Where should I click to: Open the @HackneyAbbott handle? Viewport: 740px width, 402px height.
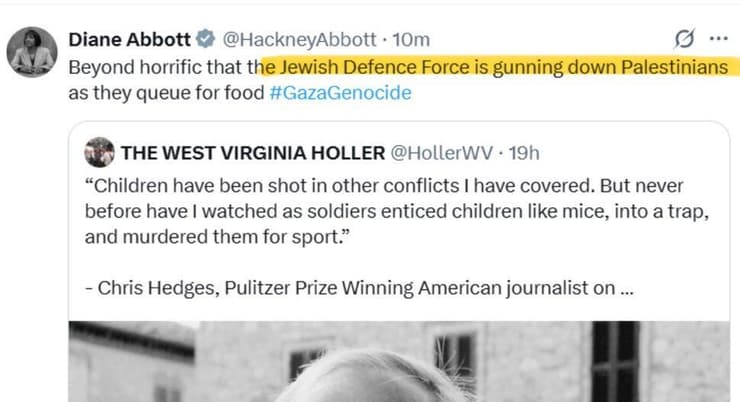click(x=298, y=40)
